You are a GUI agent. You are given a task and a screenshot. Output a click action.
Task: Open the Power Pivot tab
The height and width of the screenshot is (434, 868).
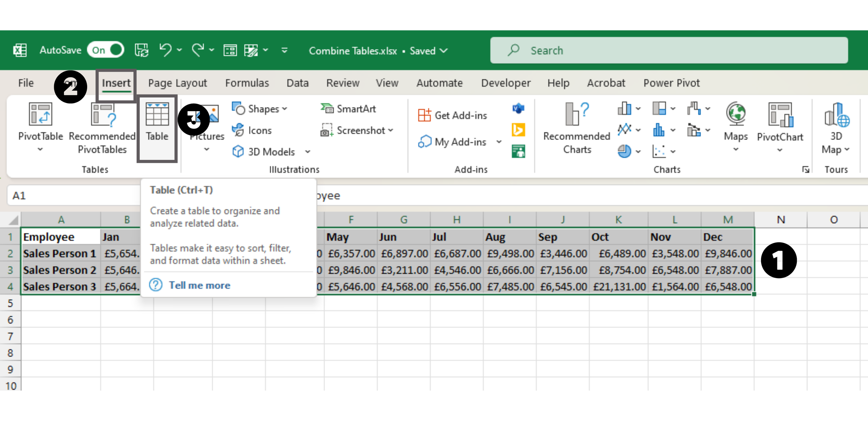pyautogui.click(x=671, y=83)
